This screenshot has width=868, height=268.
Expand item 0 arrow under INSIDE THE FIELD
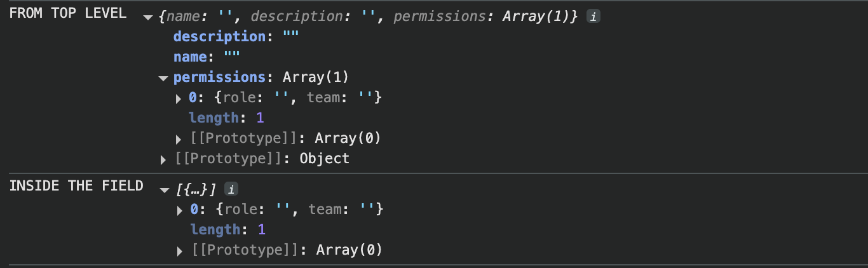[179, 209]
